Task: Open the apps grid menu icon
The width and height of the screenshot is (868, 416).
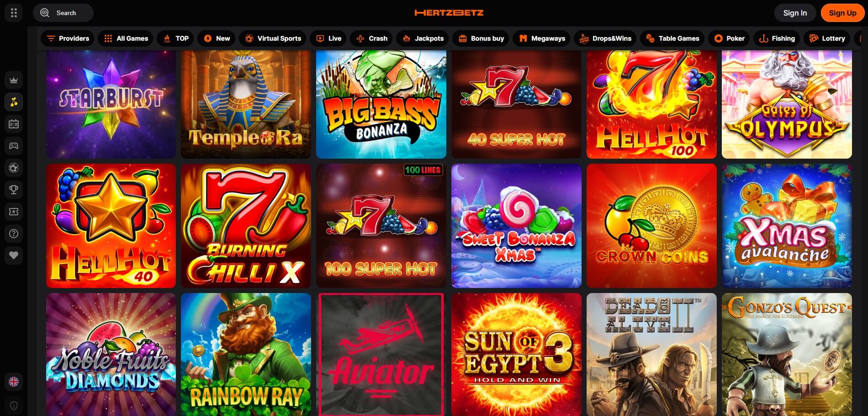Action: coord(14,13)
